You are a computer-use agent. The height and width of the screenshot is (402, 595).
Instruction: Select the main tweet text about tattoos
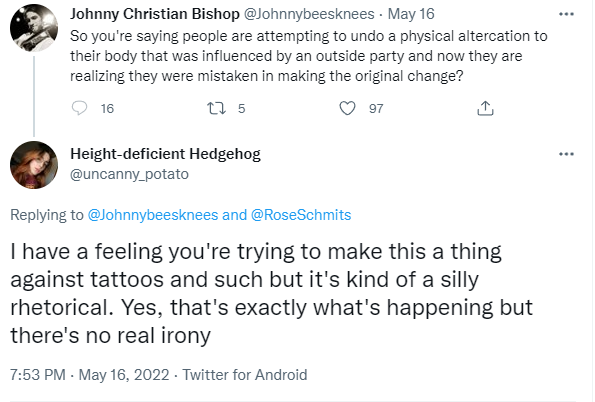[271, 293]
